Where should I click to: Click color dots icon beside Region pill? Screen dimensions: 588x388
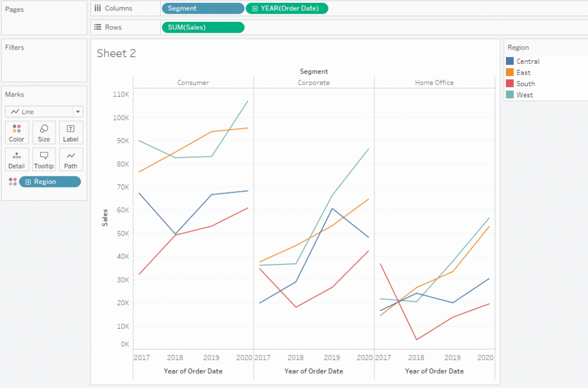13,182
